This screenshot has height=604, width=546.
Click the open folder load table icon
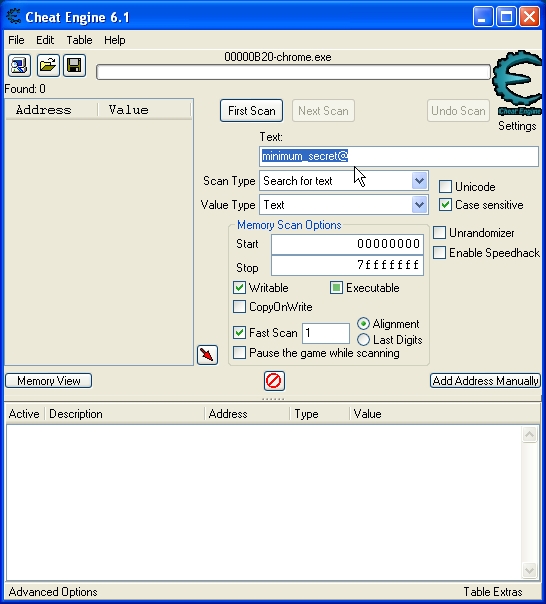[x=48, y=65]
